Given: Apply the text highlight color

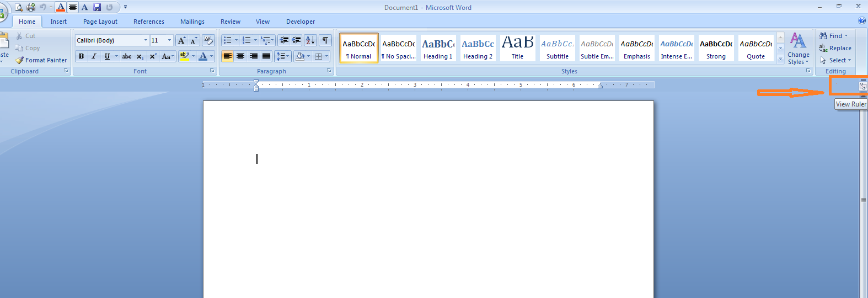Looking at the screenshot, I should 184,56.
